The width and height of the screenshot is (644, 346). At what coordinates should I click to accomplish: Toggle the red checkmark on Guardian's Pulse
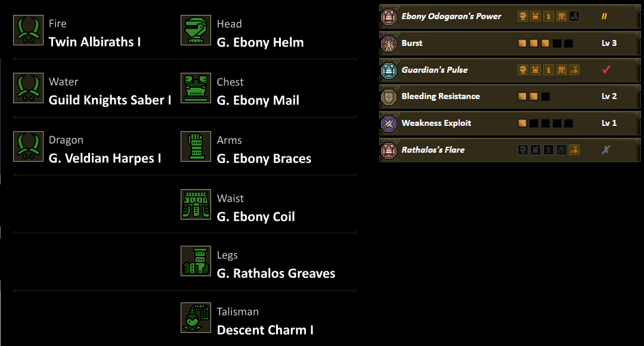[606, 70]
